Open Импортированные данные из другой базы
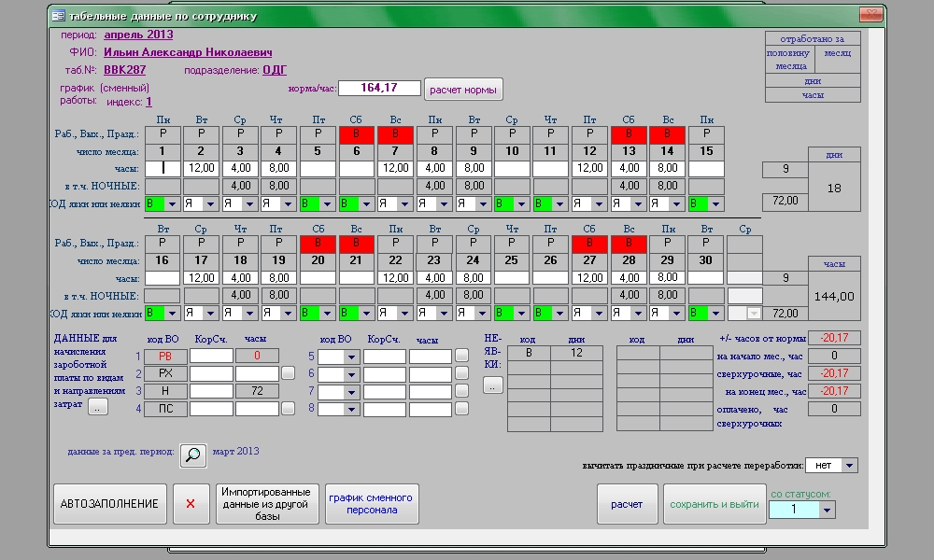The width and height of the screenshot is (934, 560). (x=267, y=504)
